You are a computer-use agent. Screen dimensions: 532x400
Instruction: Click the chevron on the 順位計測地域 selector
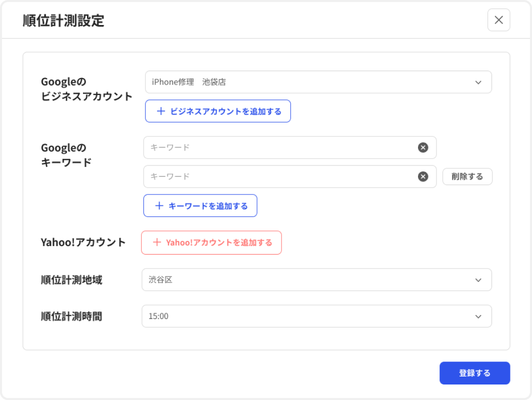[x=478, y=280]
